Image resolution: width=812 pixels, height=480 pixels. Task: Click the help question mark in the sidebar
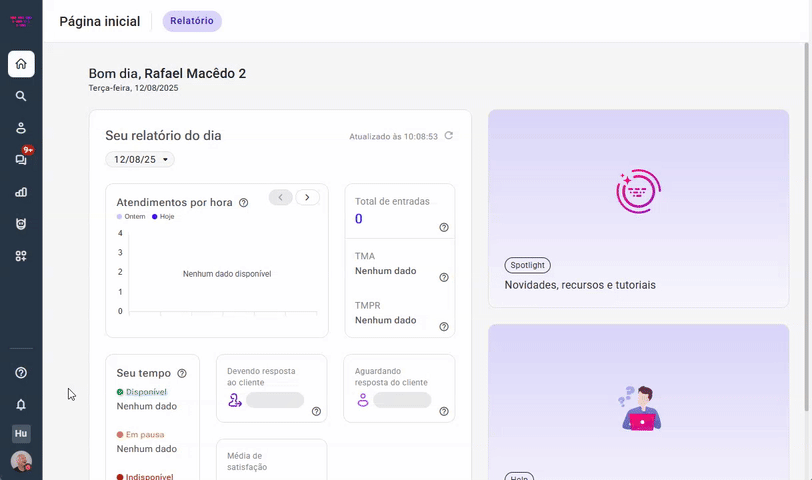pos(21,372)
